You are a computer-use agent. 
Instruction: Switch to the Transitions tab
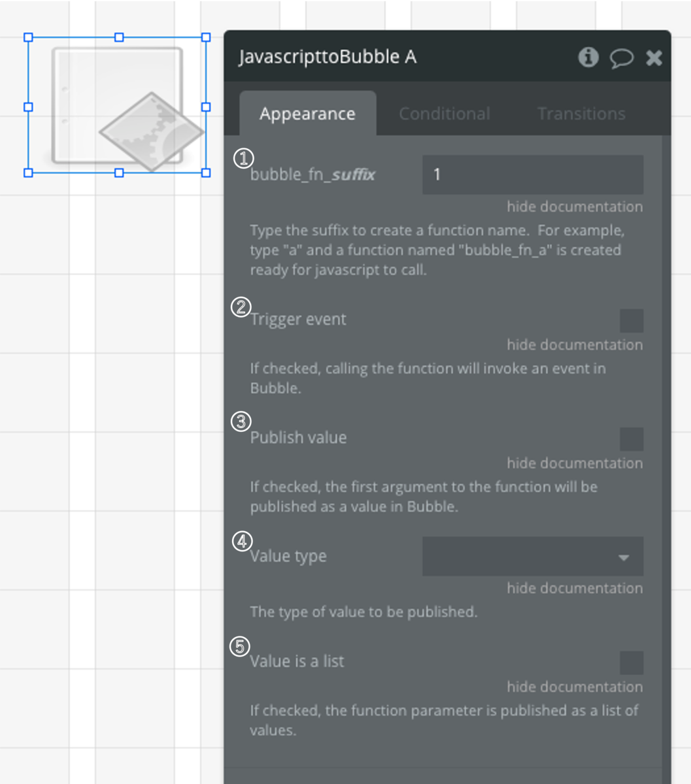(581, 114)
